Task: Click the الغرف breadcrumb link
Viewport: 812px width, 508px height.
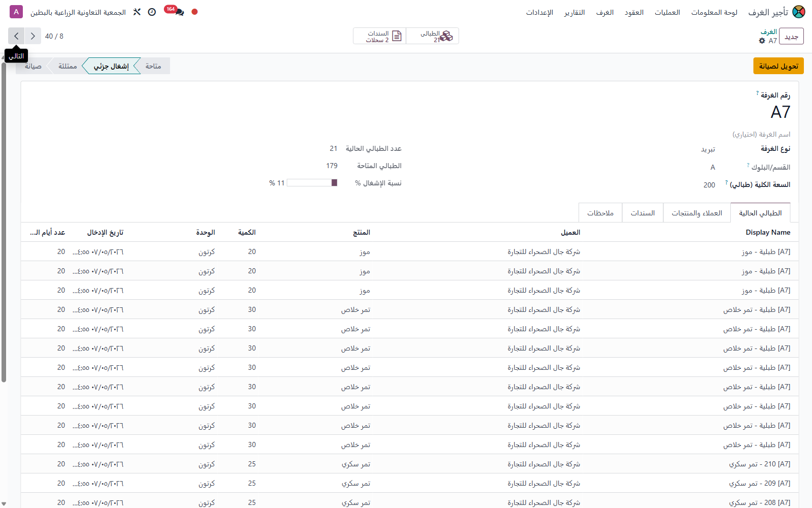Action: pyautogui.click(x=768, y=32)
